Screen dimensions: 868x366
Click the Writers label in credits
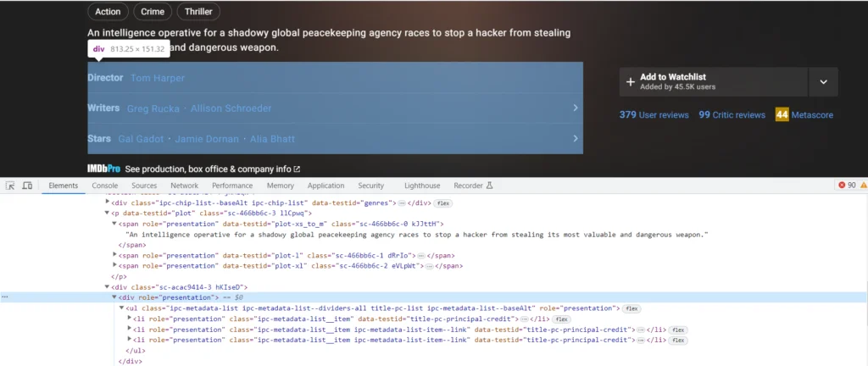click(x=103, y=108)
